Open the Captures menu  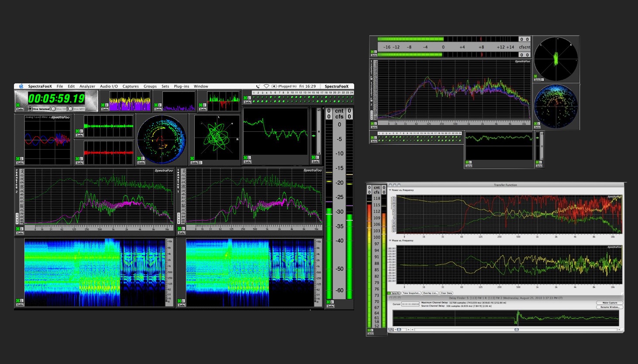point(130,86)
